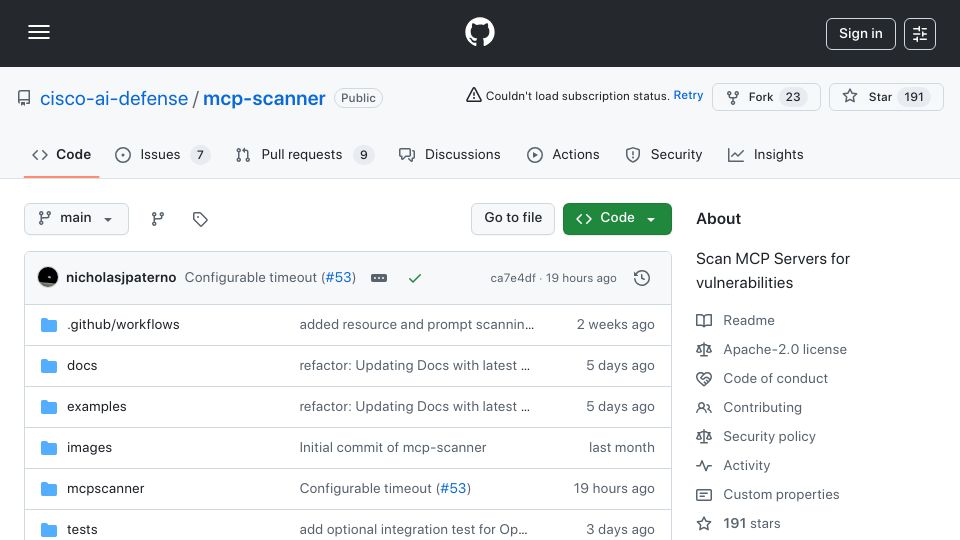960x540 pixels.
Task: Click the Custom properties note icon
Action: 704,495
